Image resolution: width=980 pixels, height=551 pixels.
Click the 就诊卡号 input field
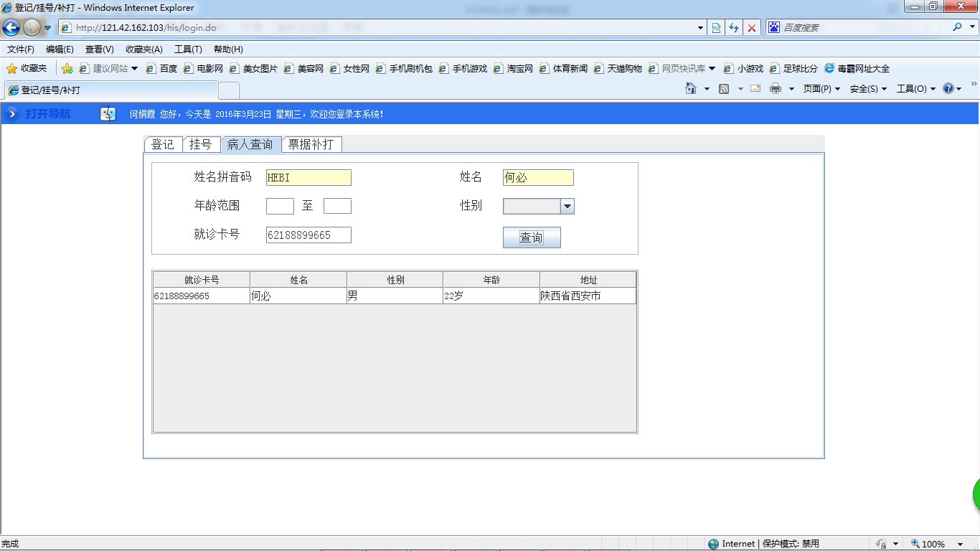tap(308, 235)
